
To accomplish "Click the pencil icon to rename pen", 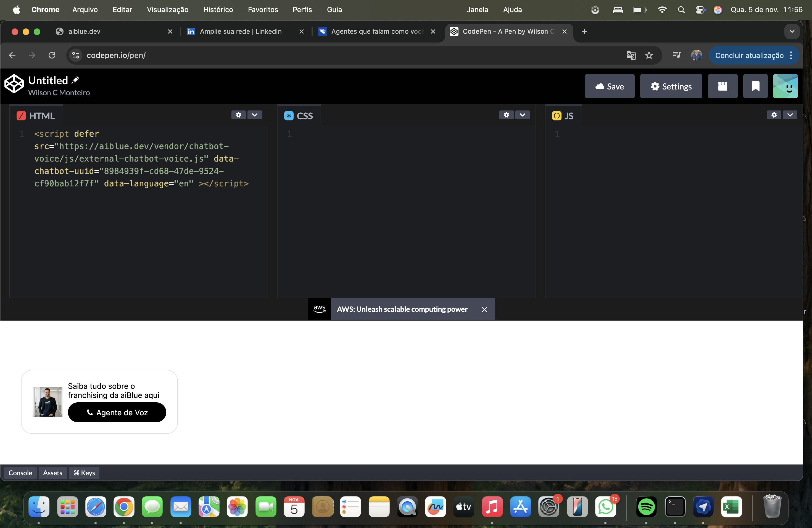I will (x=75, y=80).
